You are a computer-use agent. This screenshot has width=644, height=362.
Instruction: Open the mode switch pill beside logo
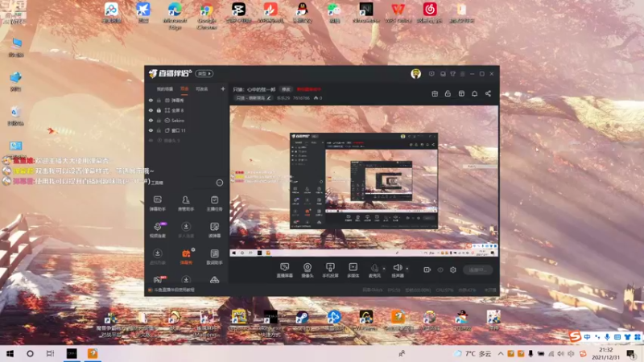[x=204, y=74]
